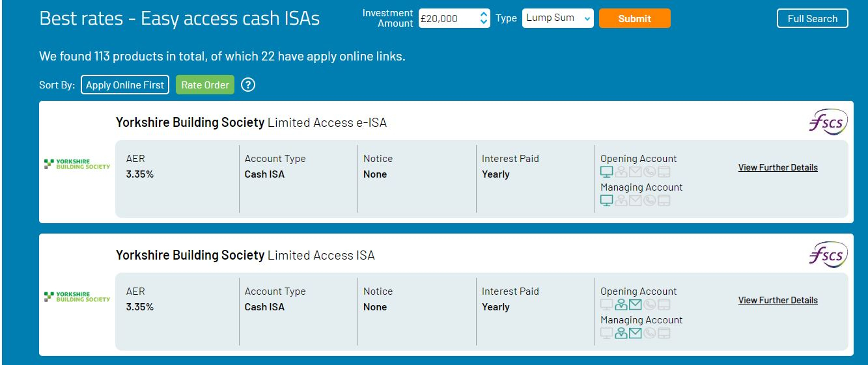Click telephone icon under e-ISA Opening Account
Viewport: 868px width, 365px height.
(649, 172)
